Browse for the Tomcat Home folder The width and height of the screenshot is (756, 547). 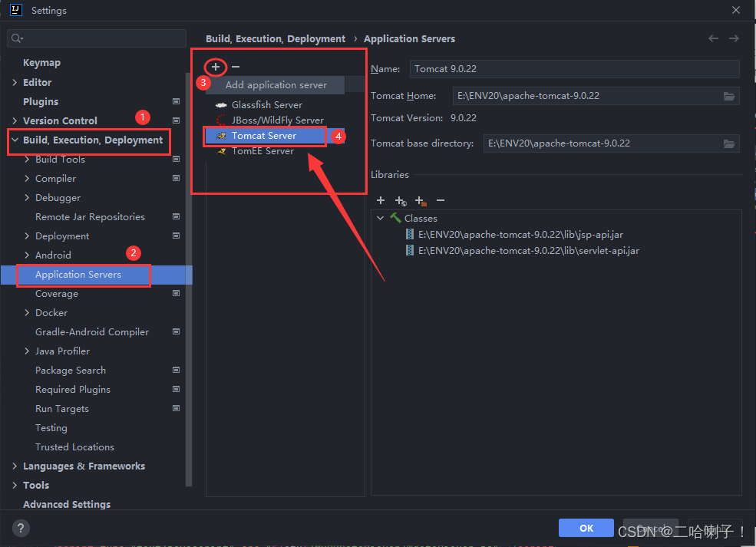(x=729, y=96)
